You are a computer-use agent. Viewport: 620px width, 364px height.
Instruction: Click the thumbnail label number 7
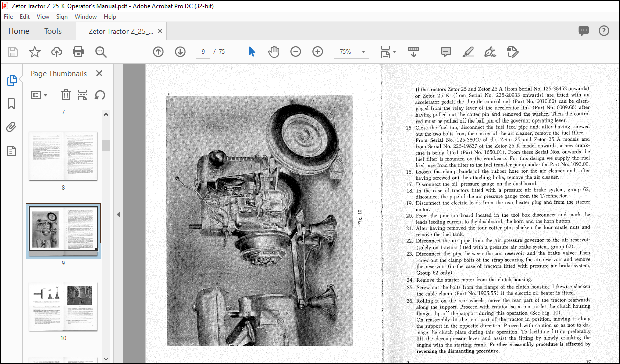click(63, 112)
